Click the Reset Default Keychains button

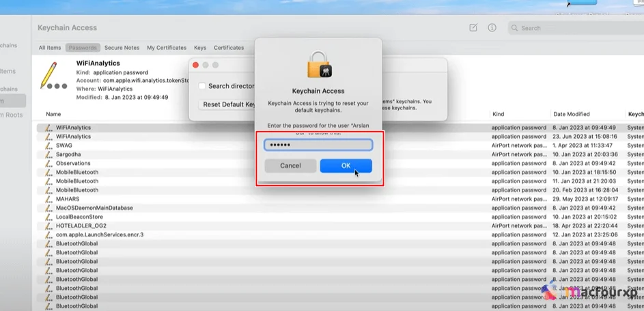click(227, 105)
